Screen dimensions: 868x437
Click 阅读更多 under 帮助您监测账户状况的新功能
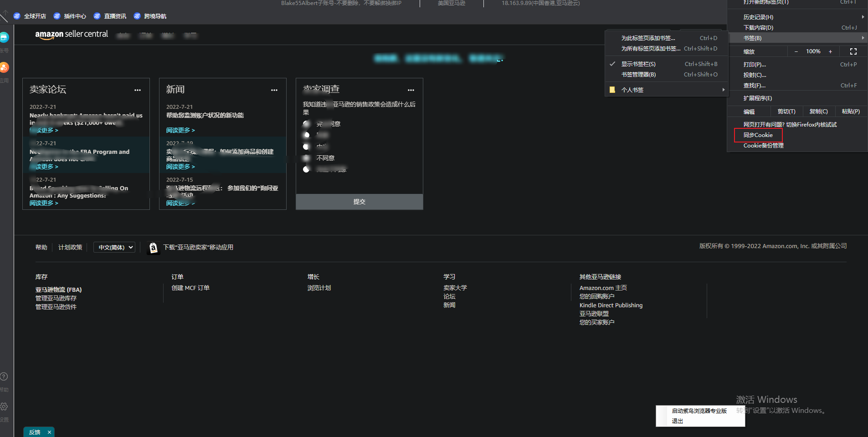click(x=180, y=130)
